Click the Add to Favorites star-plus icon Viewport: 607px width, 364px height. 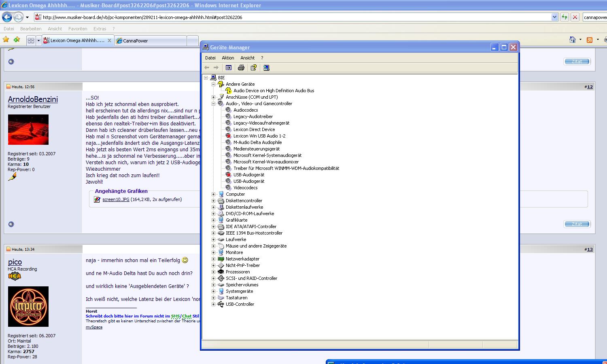(17, 40)
